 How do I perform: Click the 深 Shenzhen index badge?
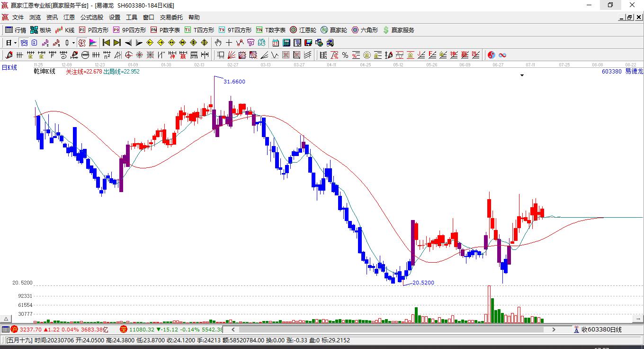(124, 329)
